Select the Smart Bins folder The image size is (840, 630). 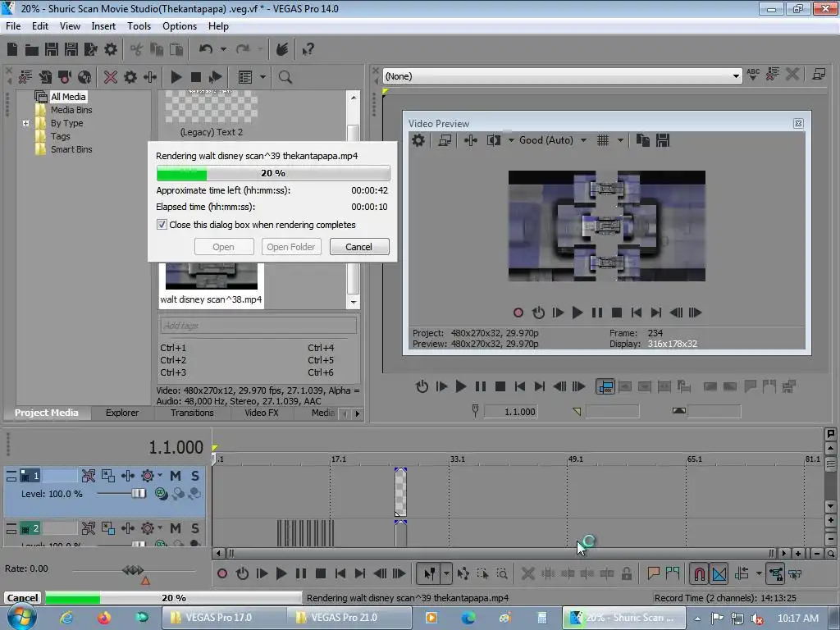71,149
